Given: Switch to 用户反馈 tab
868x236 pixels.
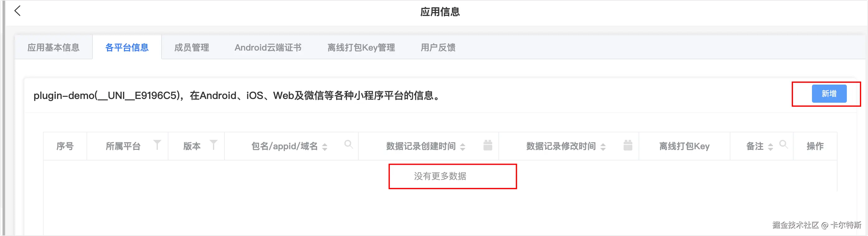Looking at the screenshot, I should [x=438, y=47].
